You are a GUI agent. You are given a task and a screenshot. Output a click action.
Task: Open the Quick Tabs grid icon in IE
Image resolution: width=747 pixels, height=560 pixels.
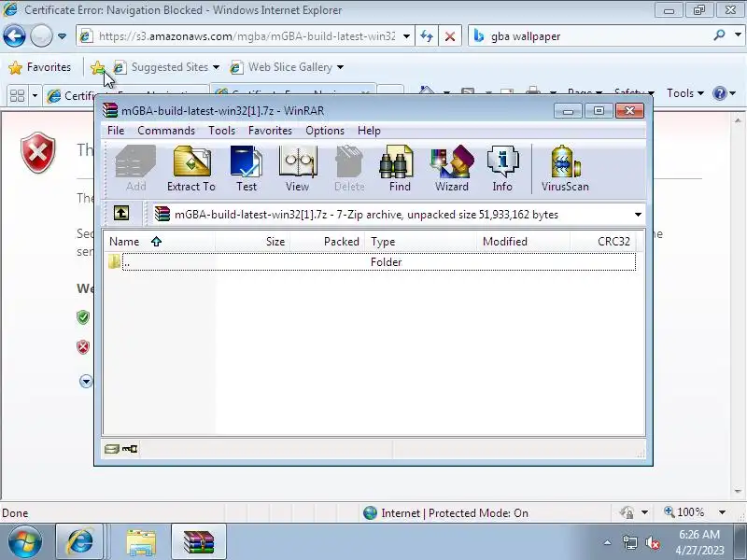coord(17,96)
